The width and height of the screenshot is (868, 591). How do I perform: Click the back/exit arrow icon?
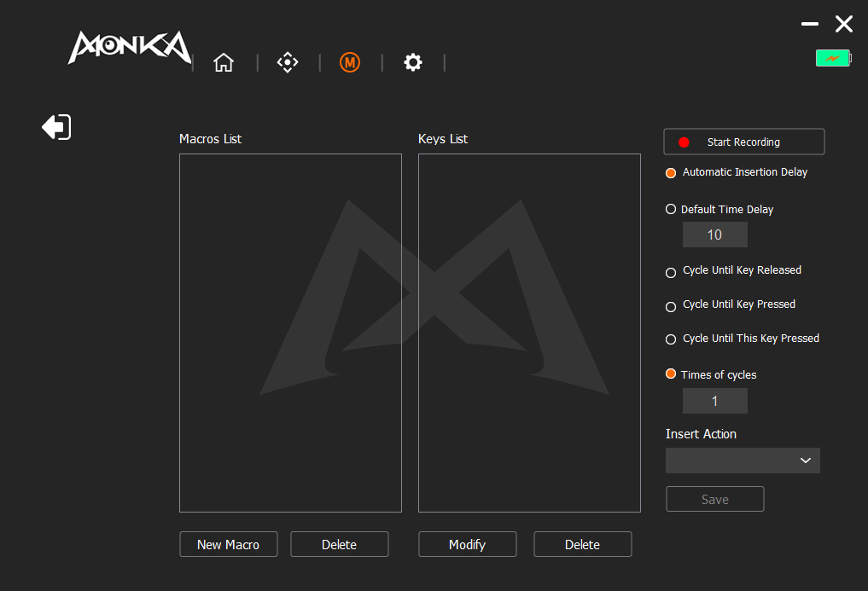click(56, 127)
